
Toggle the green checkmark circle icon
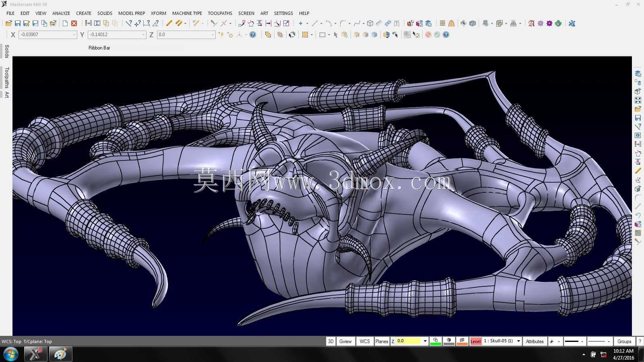tap(437, 35)
